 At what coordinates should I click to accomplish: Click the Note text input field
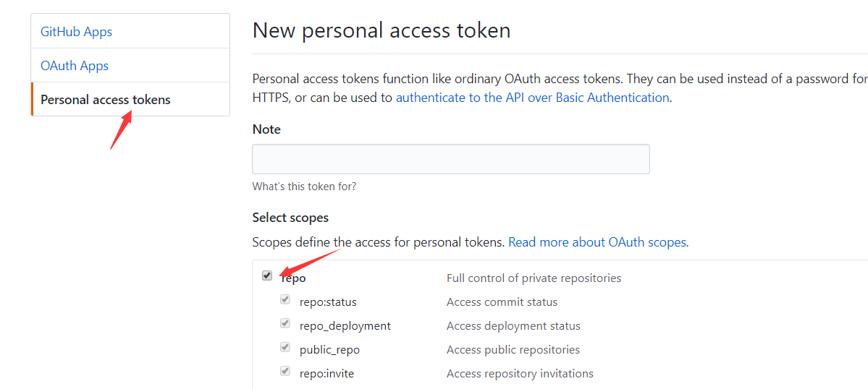[450, 159]
